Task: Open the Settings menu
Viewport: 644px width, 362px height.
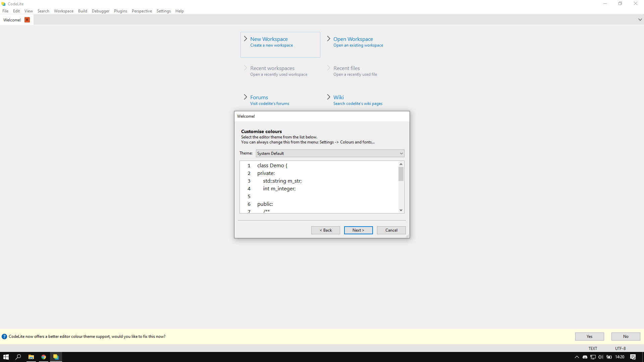Action: pyautogui.click(x=163, y=11)
